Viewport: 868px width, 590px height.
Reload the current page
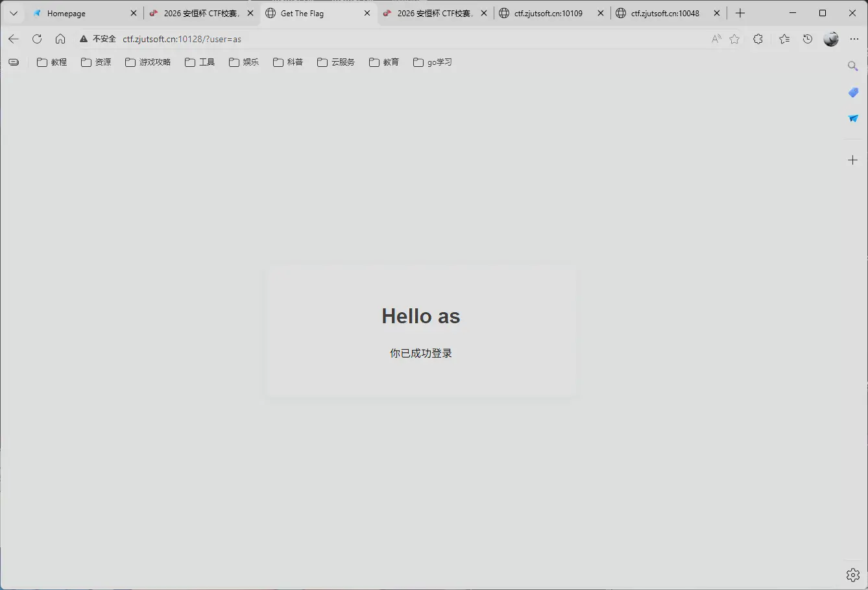37,39
